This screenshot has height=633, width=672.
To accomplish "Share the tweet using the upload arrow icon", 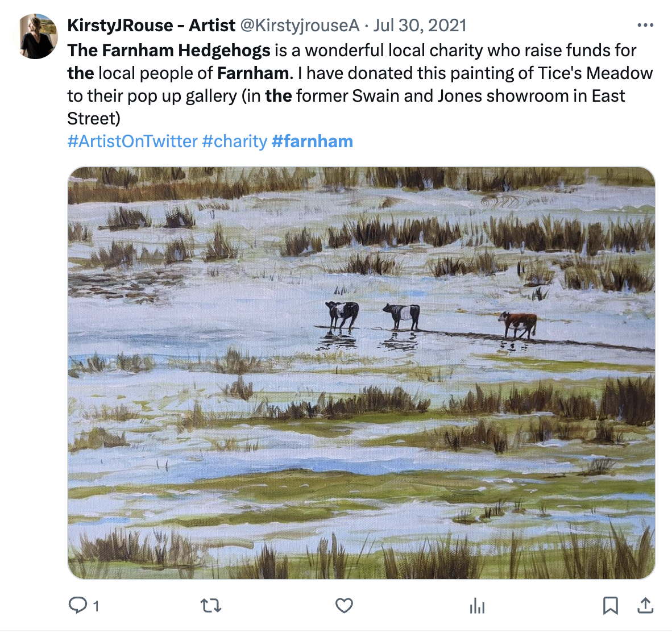I will [645, 606].
